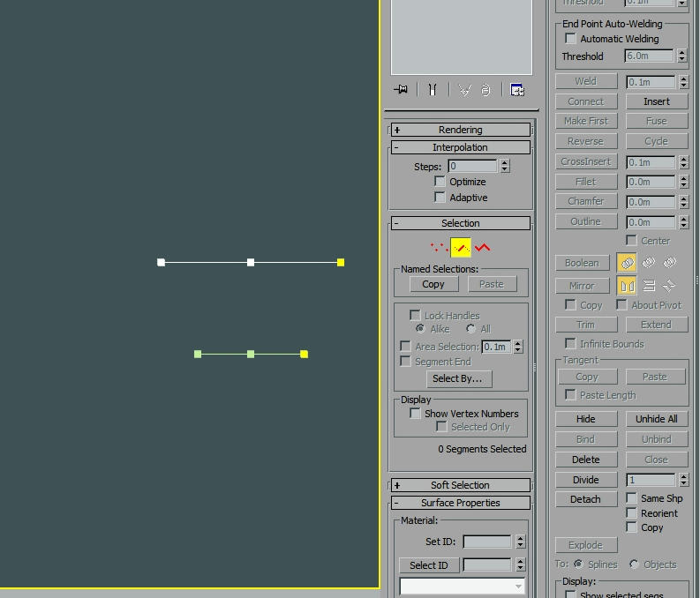Open Configure Modifier Sets icon
700x598 pixels.
coord(517,91)
